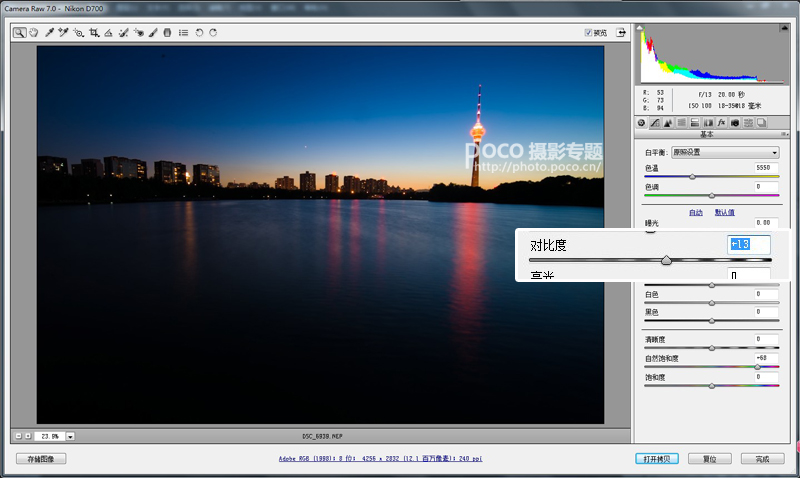
Task: Open the white balance (白平衡) dropdown
Action: click(725, 152)
